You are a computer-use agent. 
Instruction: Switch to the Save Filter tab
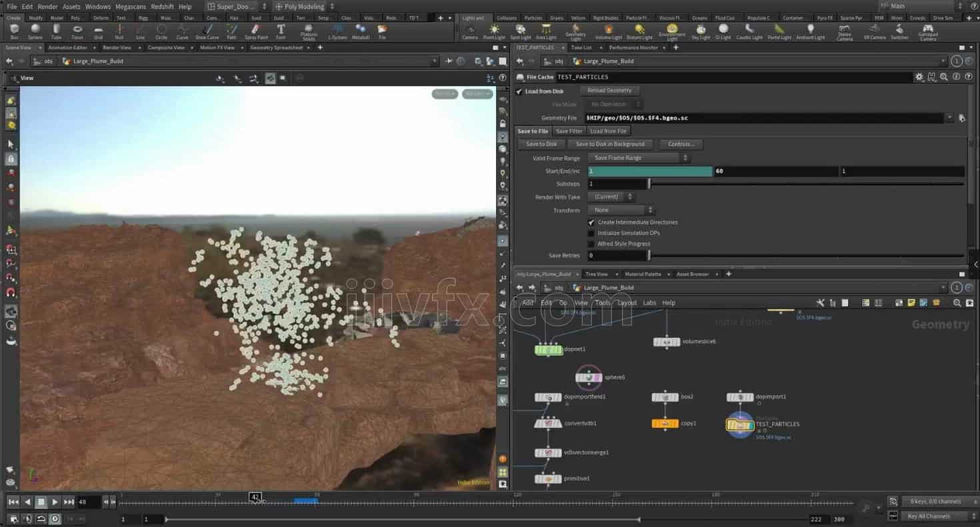coord(569,131)
